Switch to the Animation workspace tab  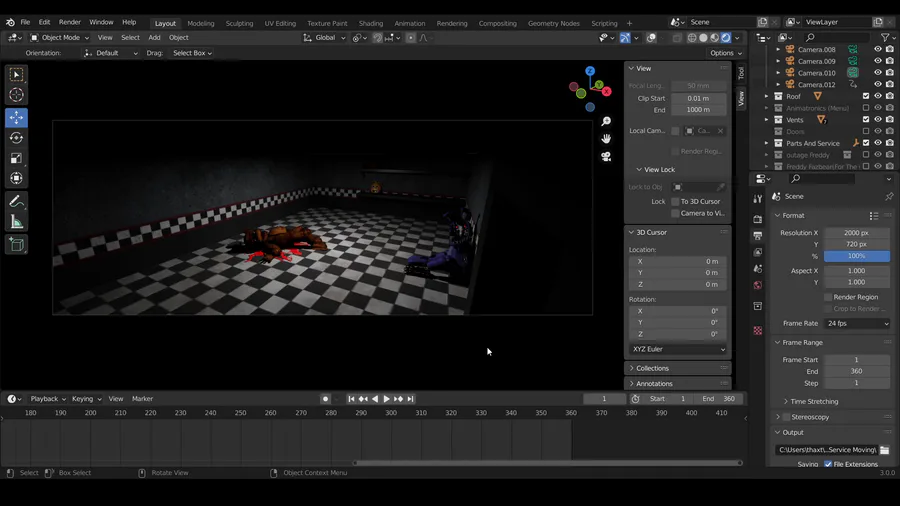(x=410, y=24)
